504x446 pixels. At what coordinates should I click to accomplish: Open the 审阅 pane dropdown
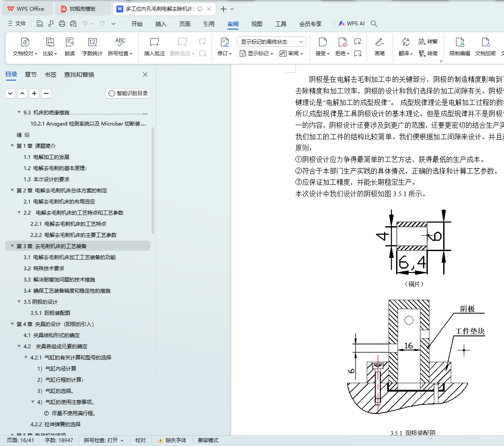(292, 54)
